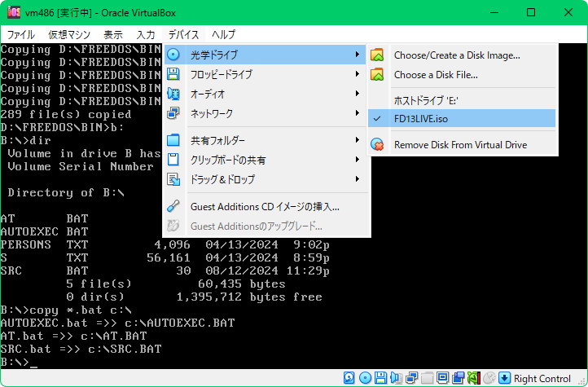Viewport: 588px width, 387px height.
Task: Maximize the vm486 VirtualBox window
Action: click(x=531, y=12)
